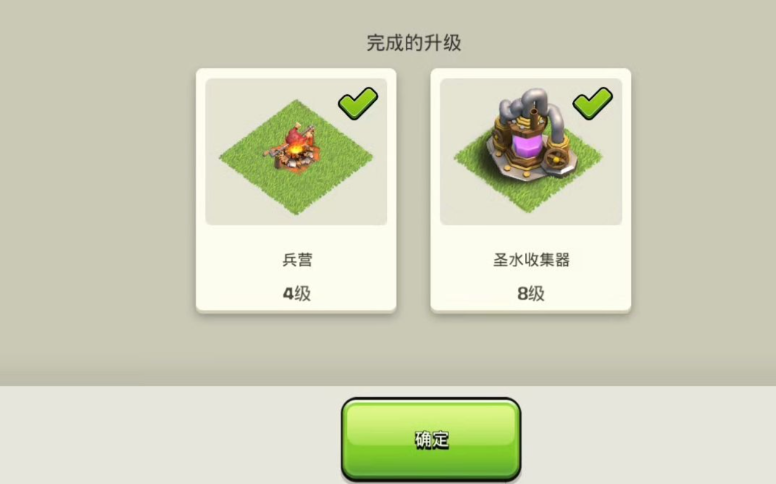Viewport: 776px width, 484px height.
Task: Click the 完成的升级 heading
Action: point(414,43)
